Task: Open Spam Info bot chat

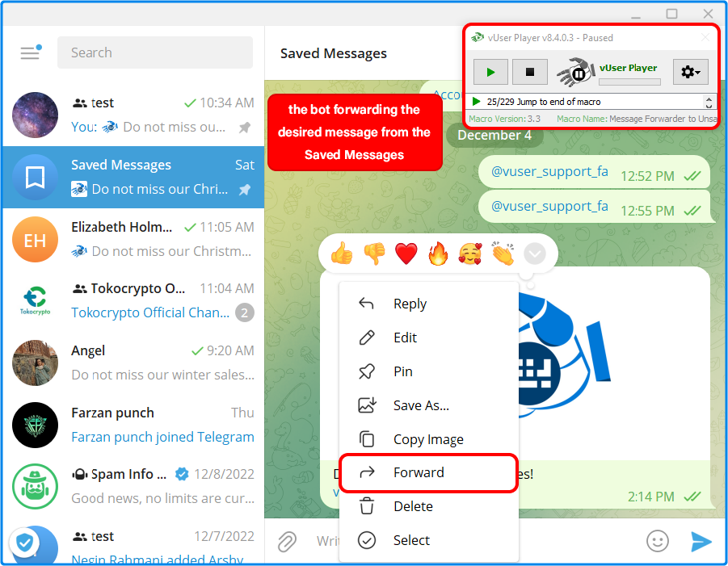Action: [x=133, y=487]
